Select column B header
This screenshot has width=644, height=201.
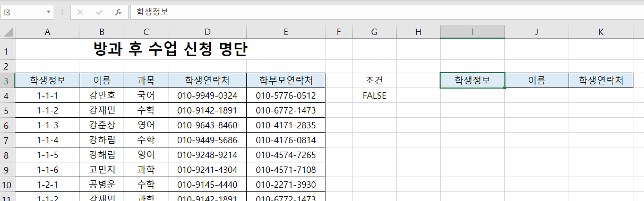tap(102, 32)
